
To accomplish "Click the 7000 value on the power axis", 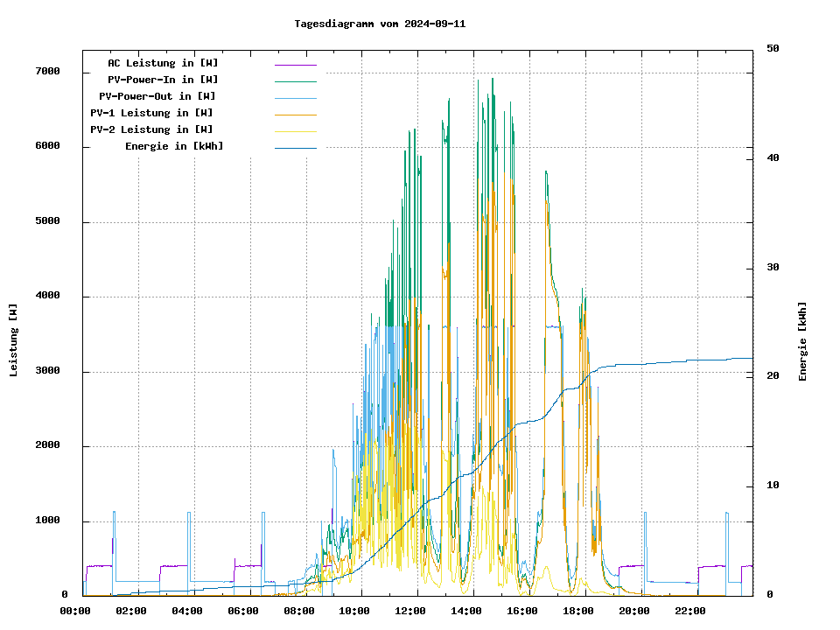I will pos(47,72).
